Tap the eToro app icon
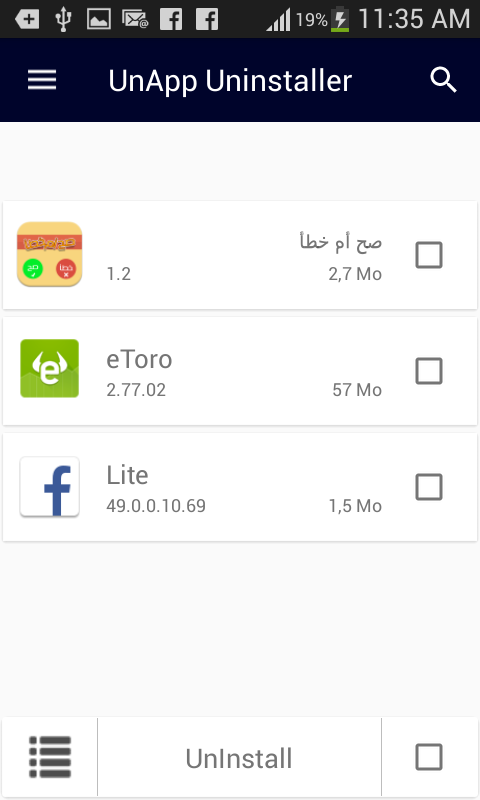The image size is (480, 800). 49,368
